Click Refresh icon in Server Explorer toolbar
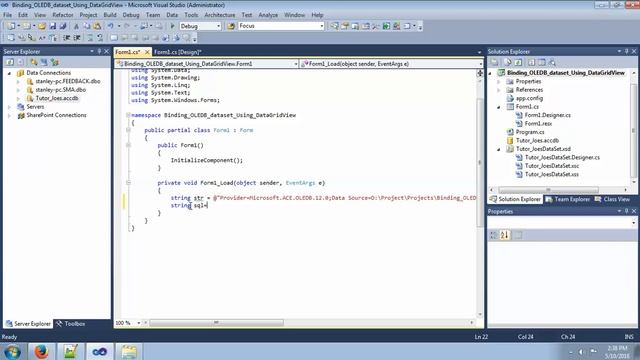 click(9, 62)
